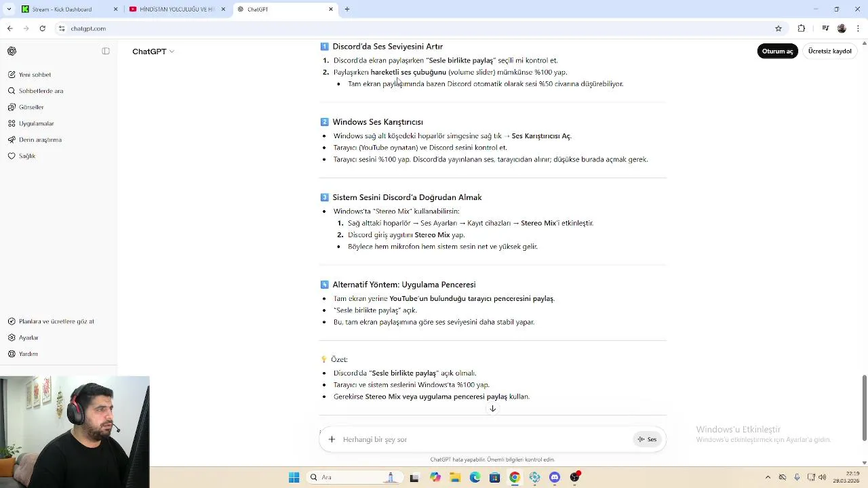Open the Uygulamalar section
The image size is (868, 488).
[36, 123]
